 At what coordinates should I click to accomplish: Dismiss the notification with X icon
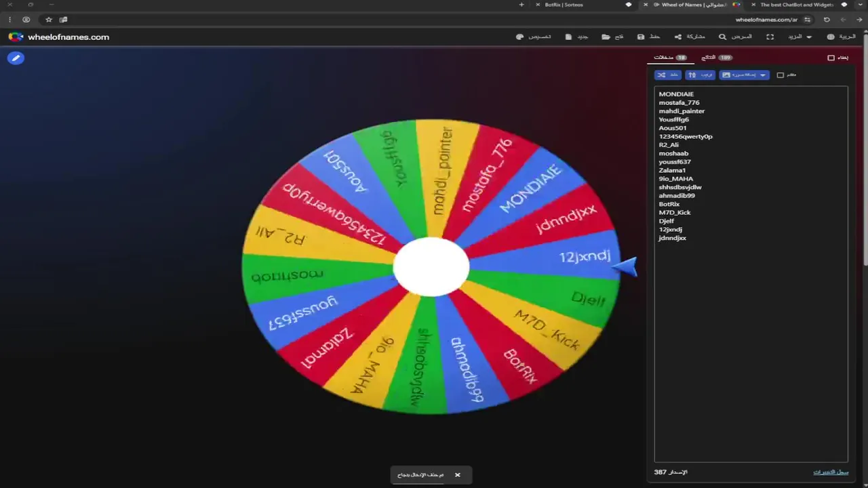(458, 475)
